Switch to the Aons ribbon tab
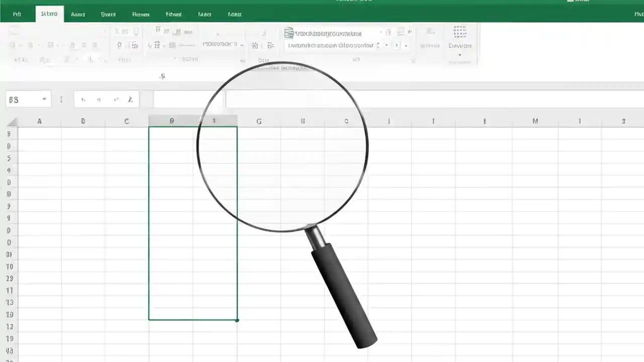This screenshot has height=362, width=644. [x=78, y=14]
